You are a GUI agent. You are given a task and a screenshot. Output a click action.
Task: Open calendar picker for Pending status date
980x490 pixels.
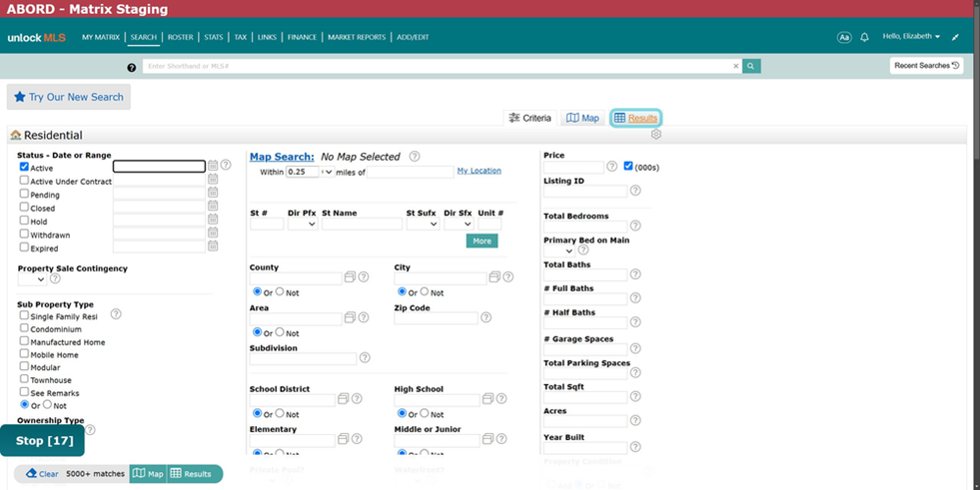pyautogui.click(x=213, y=193)
